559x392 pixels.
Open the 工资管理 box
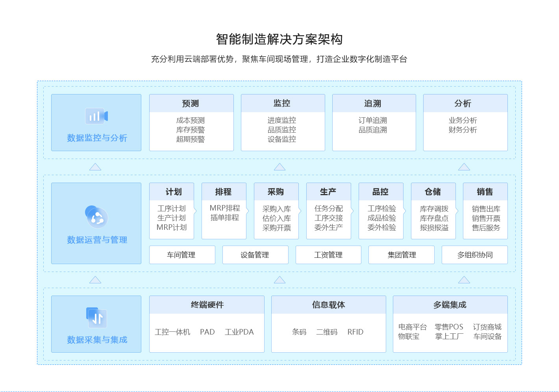point(328,255)
